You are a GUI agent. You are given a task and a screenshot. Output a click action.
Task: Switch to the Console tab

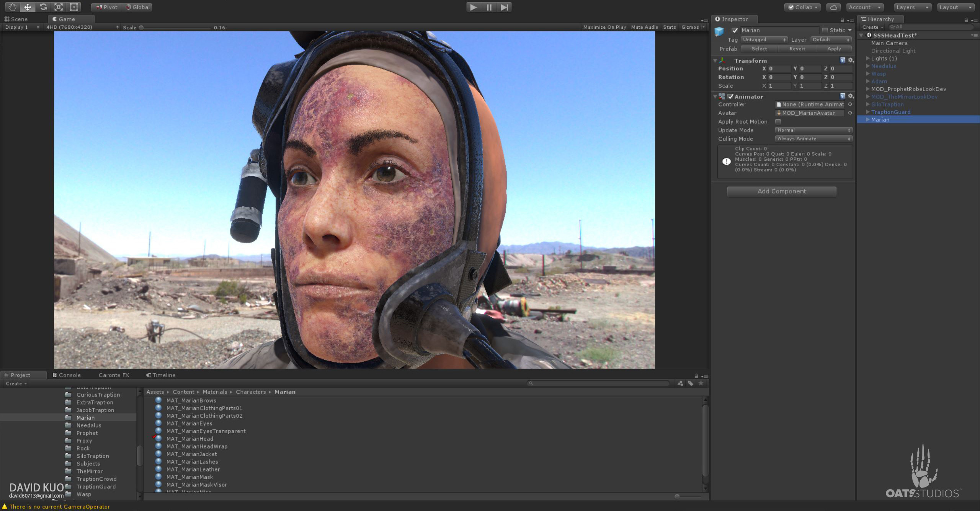(70, 375)
